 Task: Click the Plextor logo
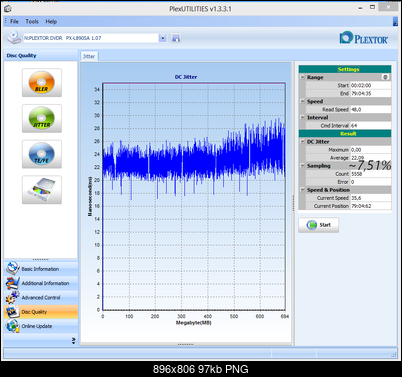[x=364, y=38]
